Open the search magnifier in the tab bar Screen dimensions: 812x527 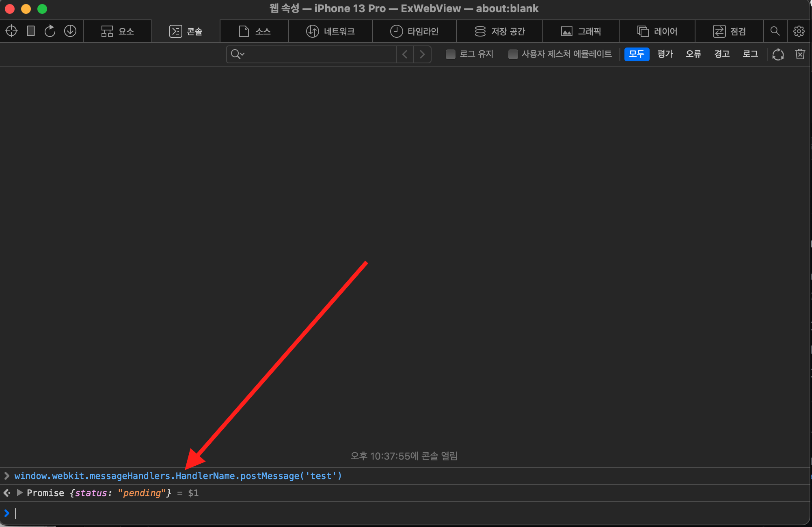(775, 31)
